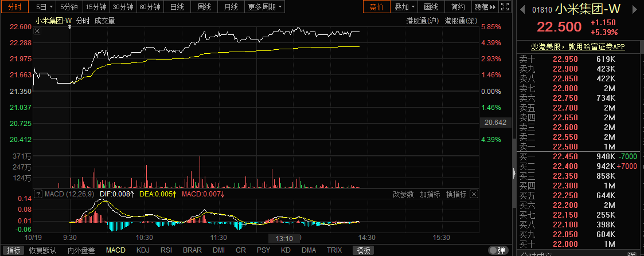644x256 pixels.
Task: Switch to 周线 weekly chart
Action: pyautogui.click(x=204, y=6)
